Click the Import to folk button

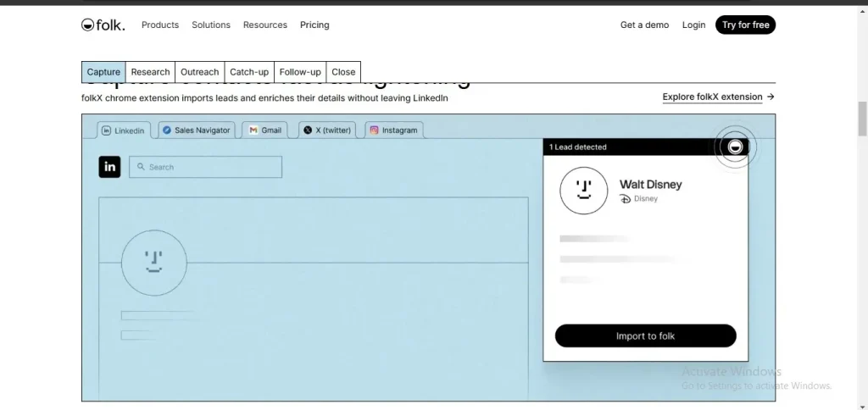pyautogui.click(x=645, y=335)
